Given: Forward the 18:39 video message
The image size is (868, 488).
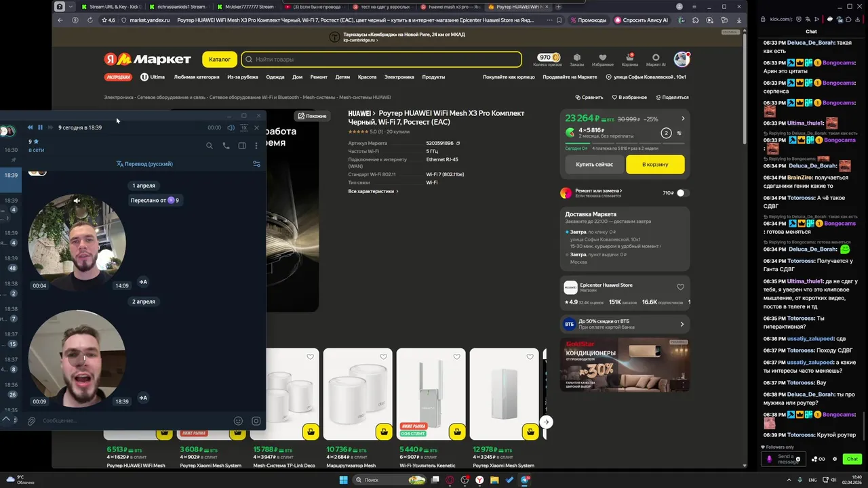Looking at the screenshot, I should (143, 398).
